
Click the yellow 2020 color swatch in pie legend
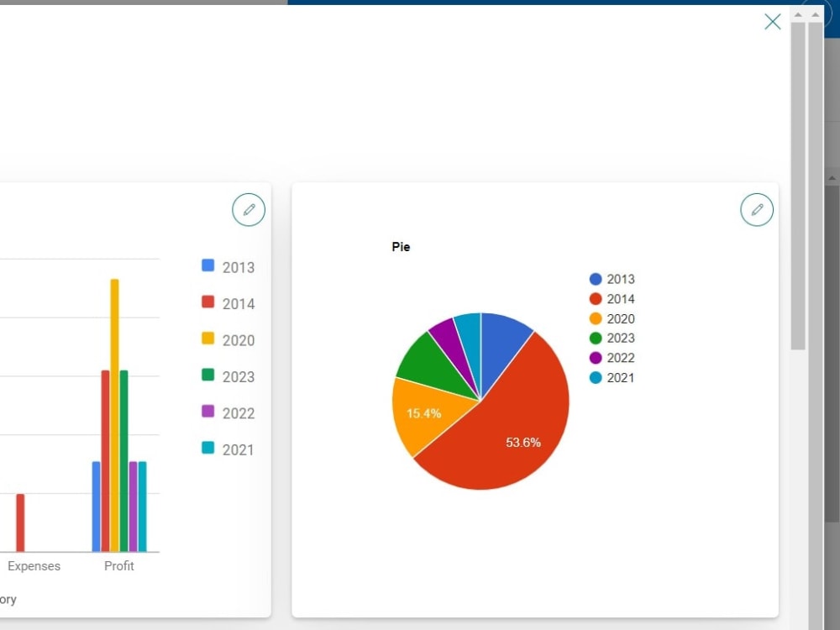[x=596, y=318]
